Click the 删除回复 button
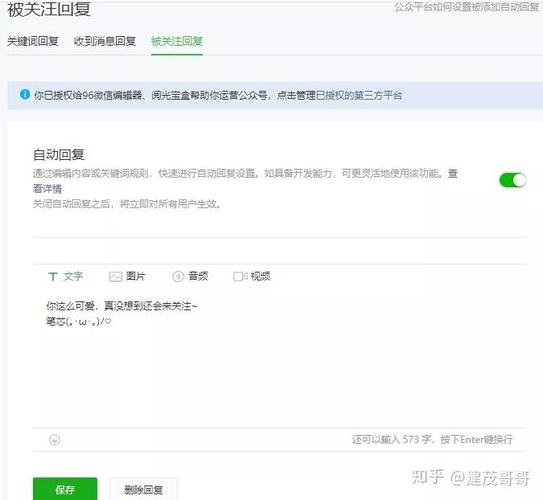This screenshot has height=500, width=543. pos(143,489)
